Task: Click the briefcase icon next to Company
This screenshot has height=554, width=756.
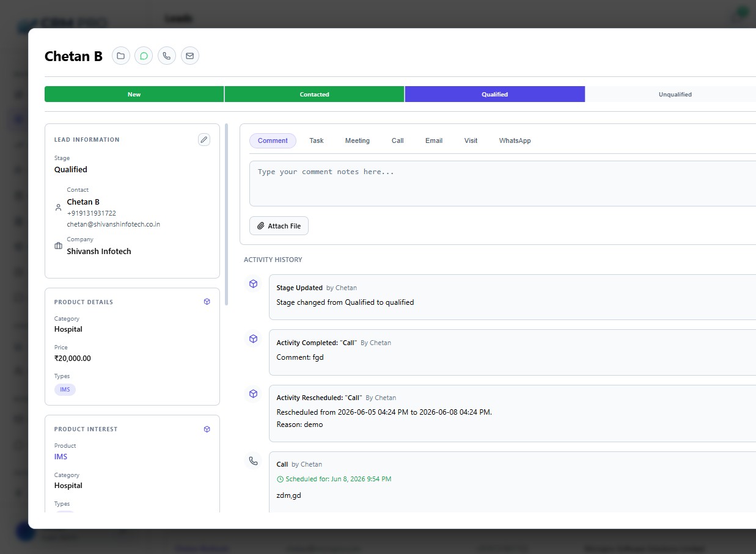Action: 59,246
